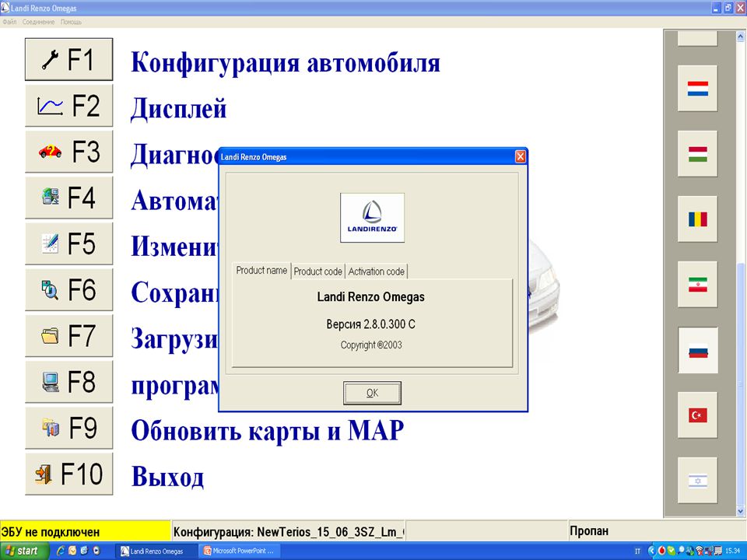Launch F3 diagnostics red car button

68,152
